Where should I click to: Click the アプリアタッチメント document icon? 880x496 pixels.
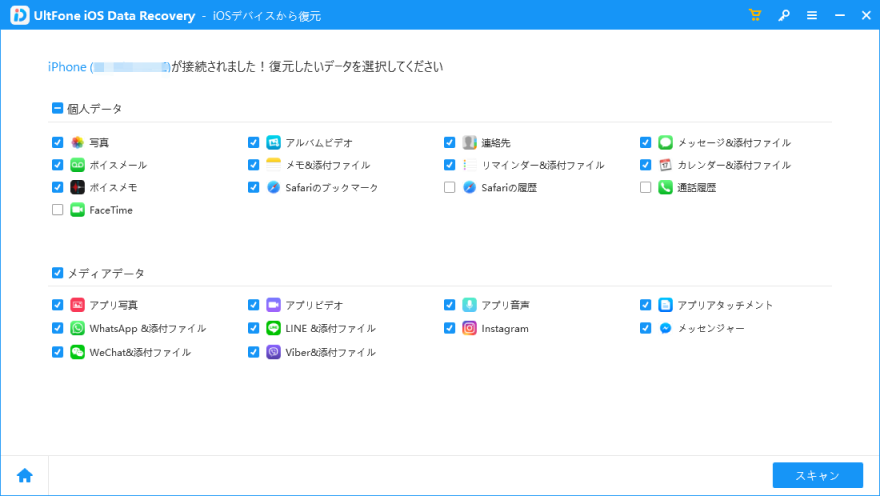666,305
